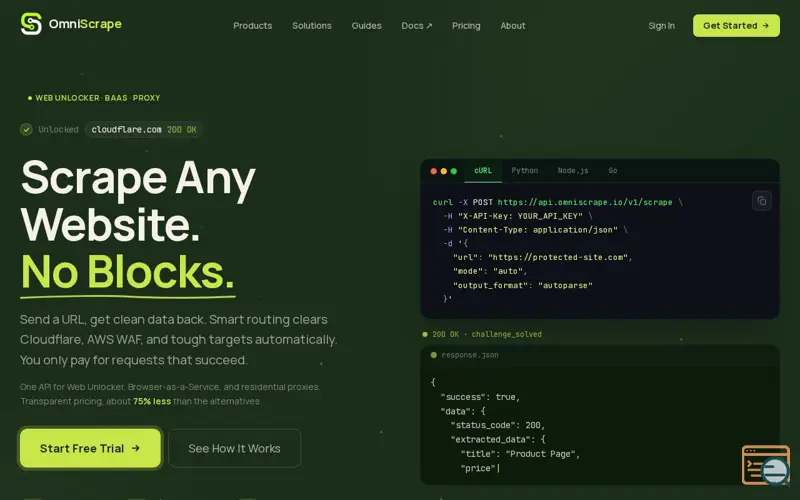Screen dimensions: 800x500
Task: Click Start Free Trial button
Action: pyautogui.click(x=90, y=448)
